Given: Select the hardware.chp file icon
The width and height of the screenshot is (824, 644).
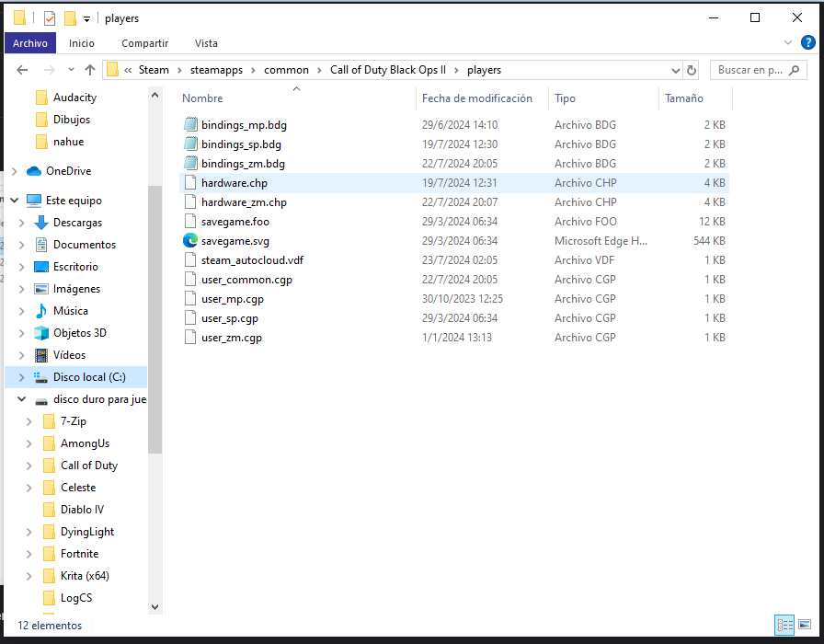Looking at the screenshot, I should click(x=190, y=183).
